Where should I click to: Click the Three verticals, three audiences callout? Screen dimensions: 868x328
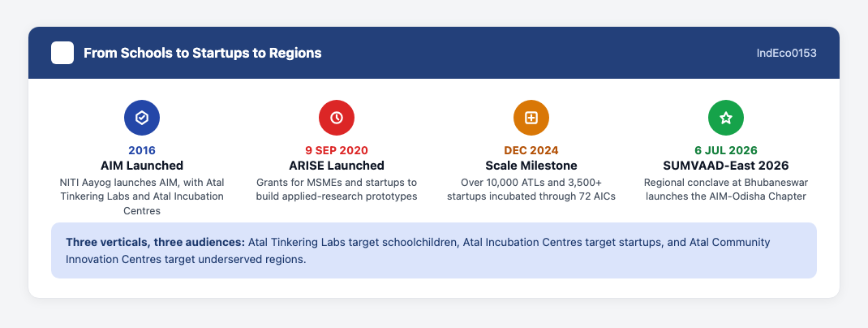pyautogui.click(x=434, y=250)
